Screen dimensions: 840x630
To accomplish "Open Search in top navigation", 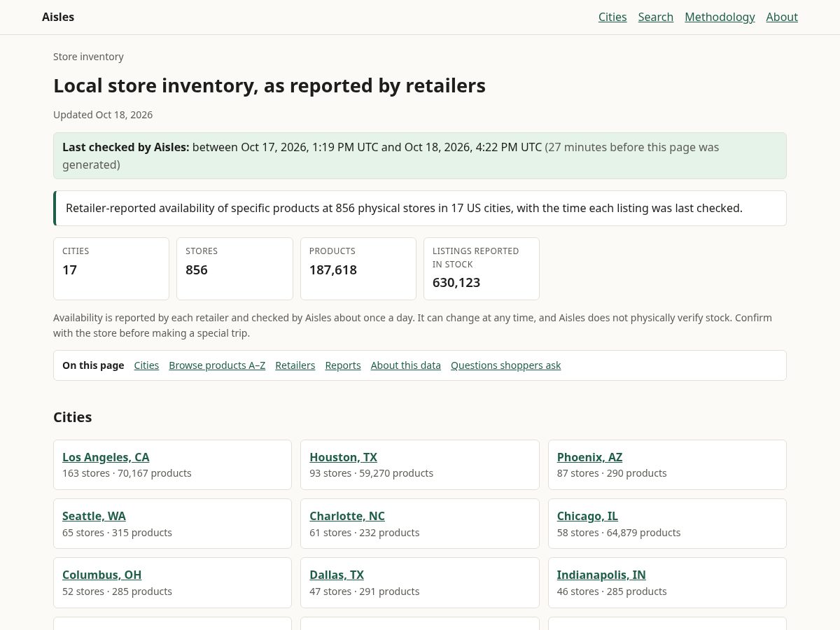I will 656,17.
